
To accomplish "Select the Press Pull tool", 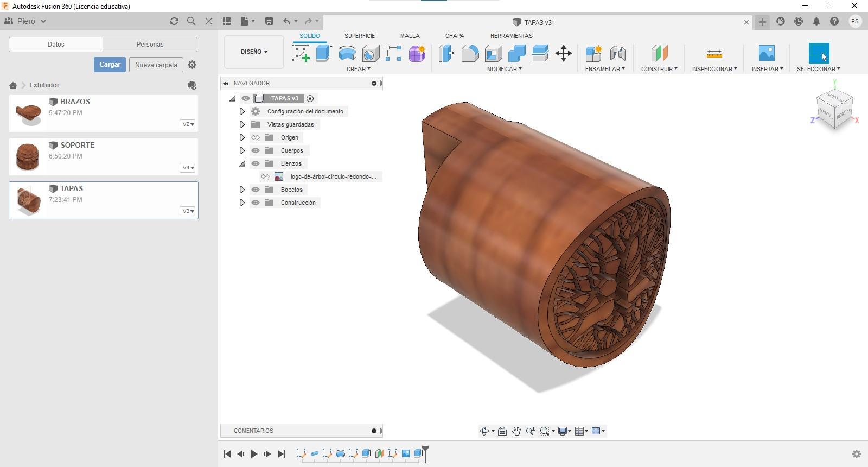I will [446, 53].
